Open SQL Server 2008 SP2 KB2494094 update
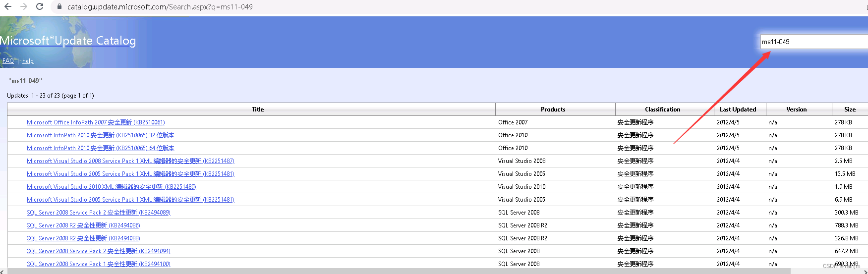Screen dimensions: 868x274 tap(99, 251)
